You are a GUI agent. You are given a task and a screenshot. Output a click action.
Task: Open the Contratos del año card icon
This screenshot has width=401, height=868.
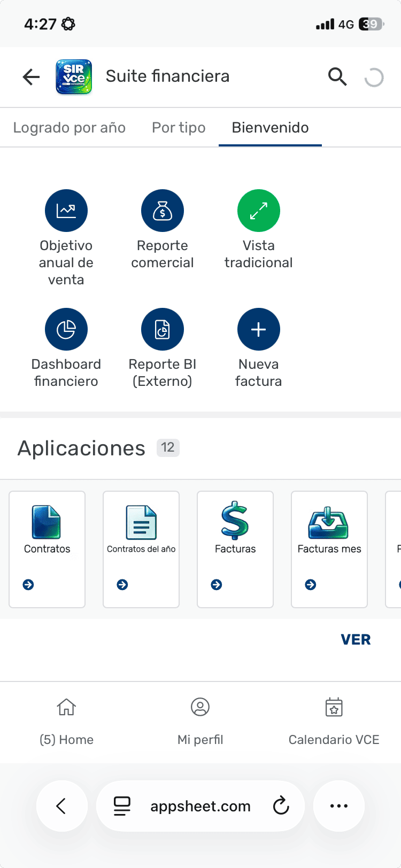(141, 522)
